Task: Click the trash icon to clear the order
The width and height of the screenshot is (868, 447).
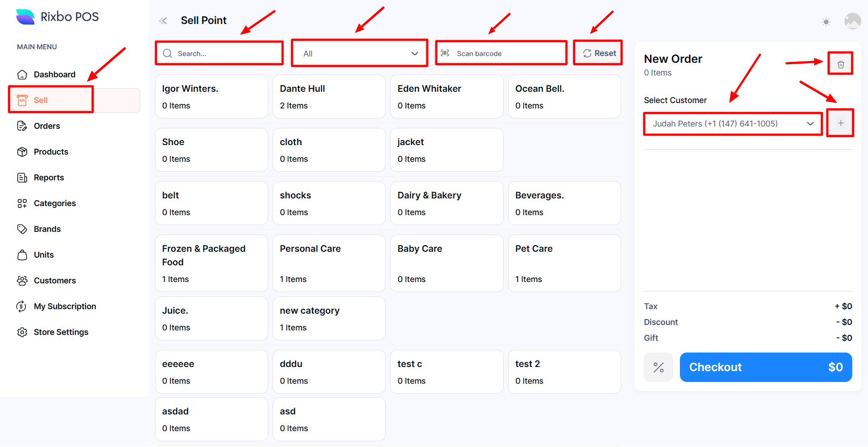Action: click(840, 64)
